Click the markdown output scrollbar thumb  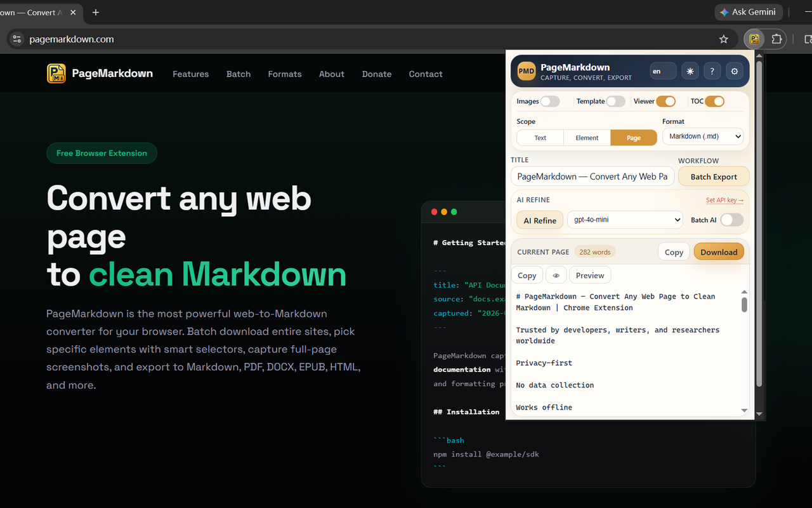(744, 305)
